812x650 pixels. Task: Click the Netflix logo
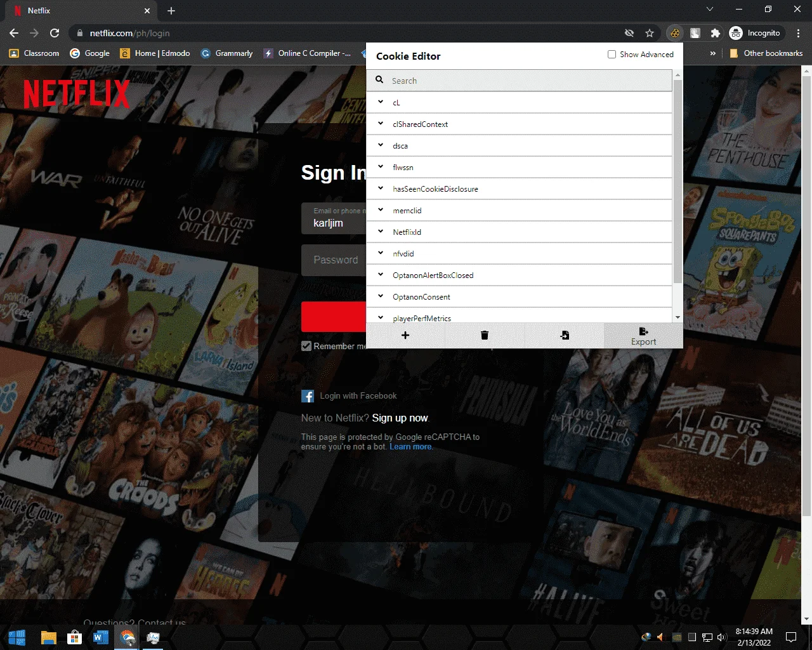(x=76, y=94)
